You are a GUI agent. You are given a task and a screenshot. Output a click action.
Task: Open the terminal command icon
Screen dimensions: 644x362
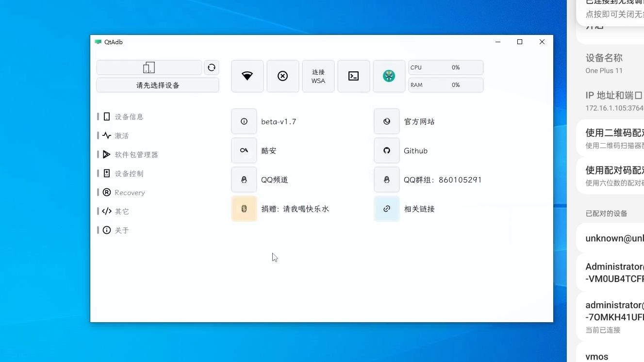pyautogui.click(x=354, y=76)
